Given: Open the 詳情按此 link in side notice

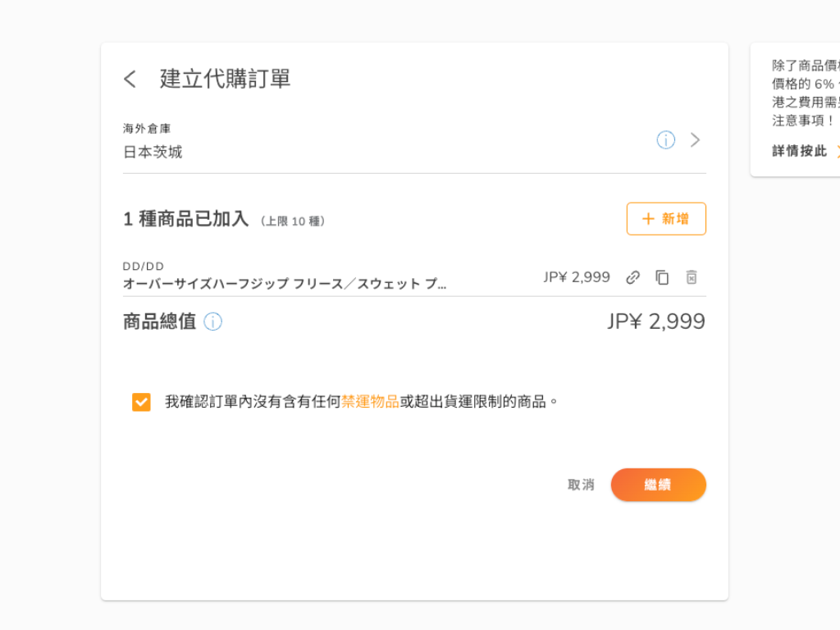Looking at the screenshot, I should point(800,151).
